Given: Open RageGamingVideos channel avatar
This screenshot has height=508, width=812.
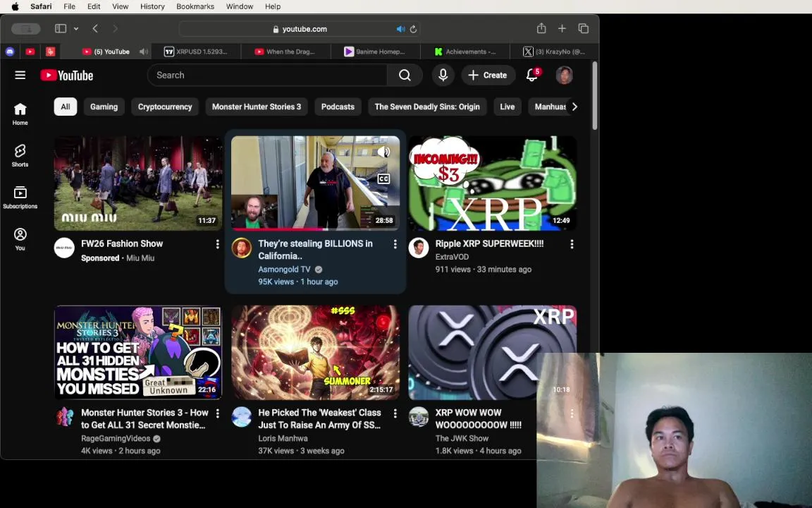Looking at the screenshot, I should click(x=64, y=417).
